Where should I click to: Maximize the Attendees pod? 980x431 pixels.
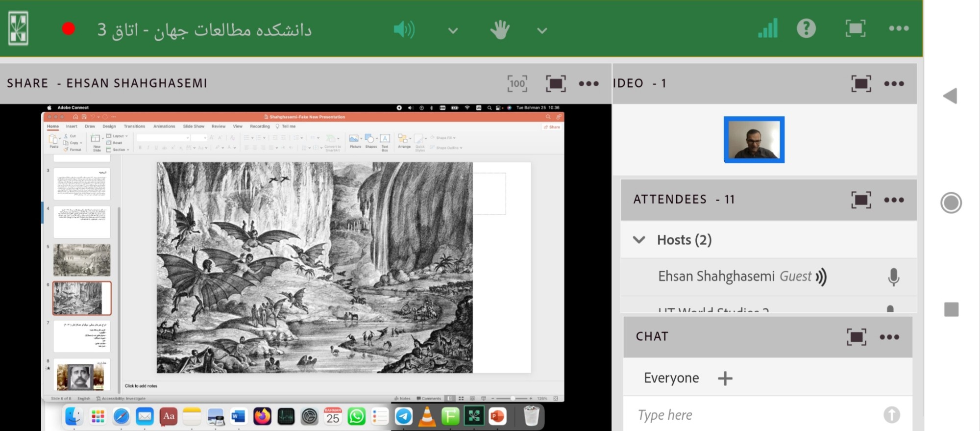861,200
